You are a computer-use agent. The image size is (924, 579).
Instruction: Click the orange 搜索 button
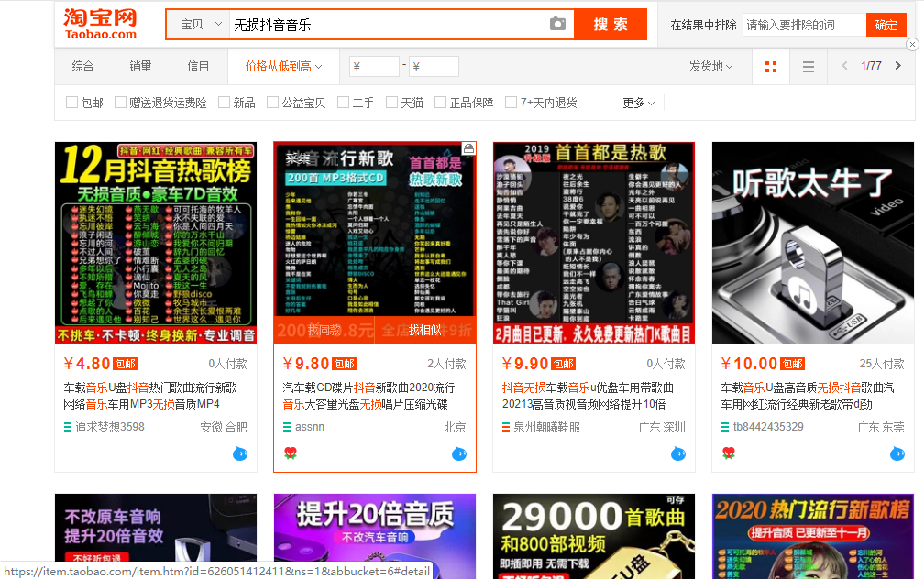(x=610, y=24)
